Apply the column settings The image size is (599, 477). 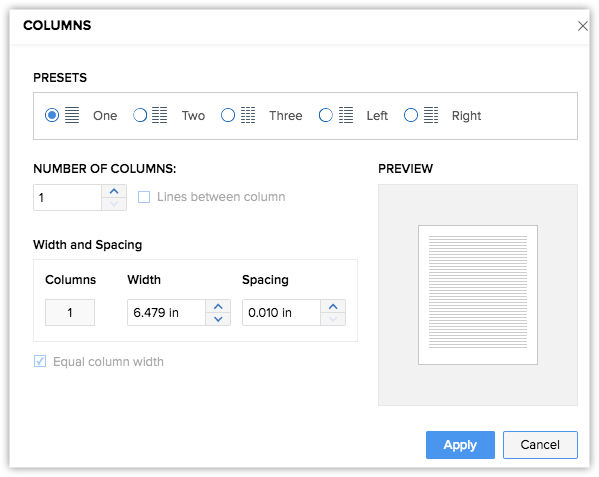tap(460, 445)
